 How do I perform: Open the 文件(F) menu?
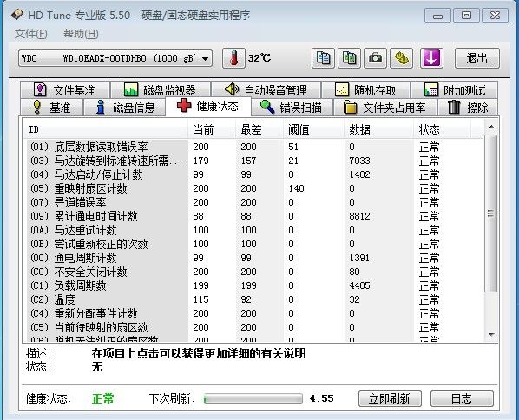31,34
